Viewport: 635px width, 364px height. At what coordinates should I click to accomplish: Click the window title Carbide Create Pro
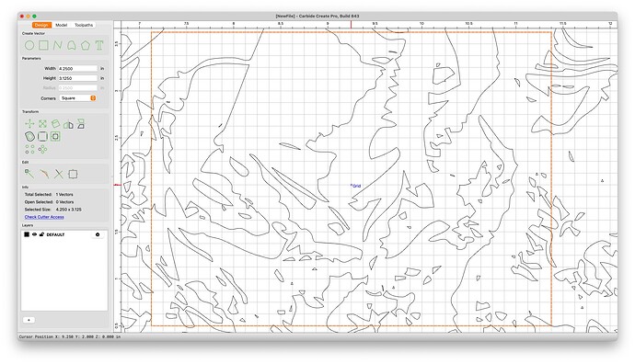pyautogui.click(x=317, y=17)
